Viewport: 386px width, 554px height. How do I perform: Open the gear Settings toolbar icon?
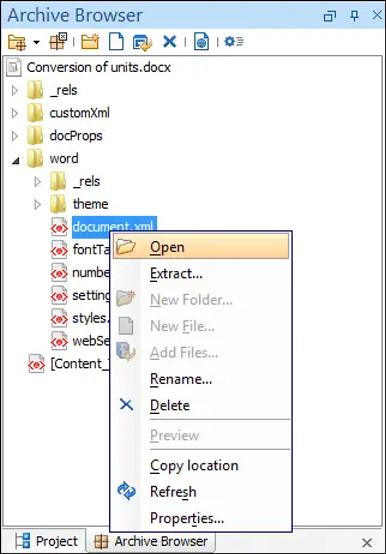(234, 42)
